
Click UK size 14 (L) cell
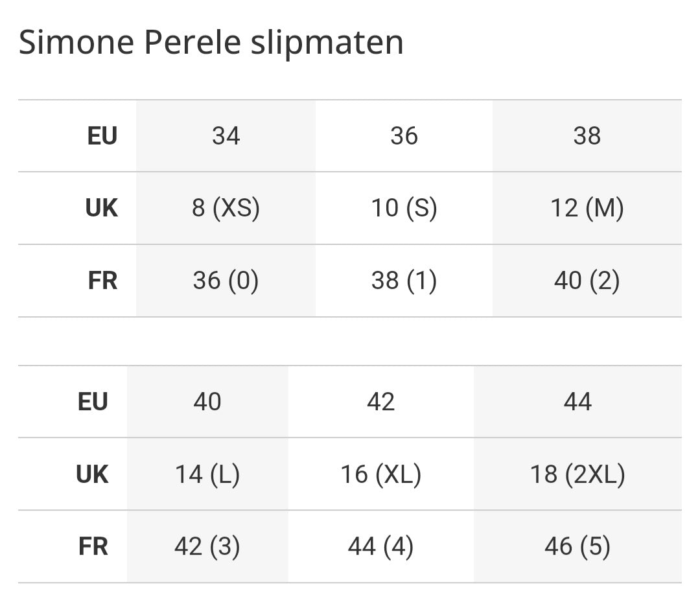coord(207,475)
